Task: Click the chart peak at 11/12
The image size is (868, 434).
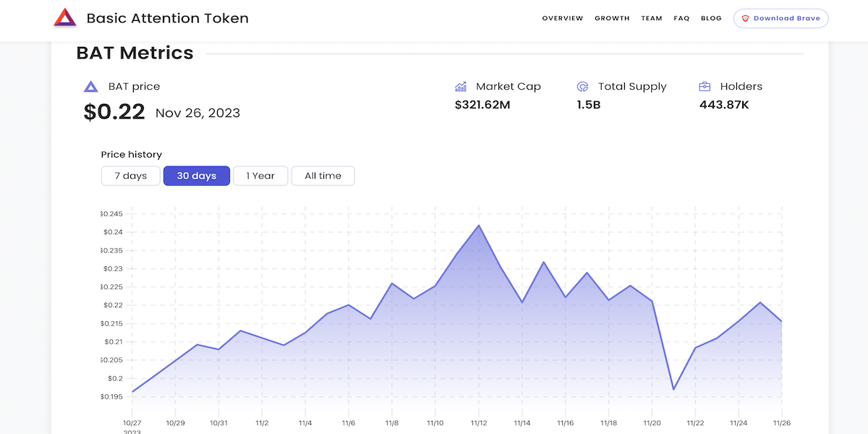Action: [479, 225]
